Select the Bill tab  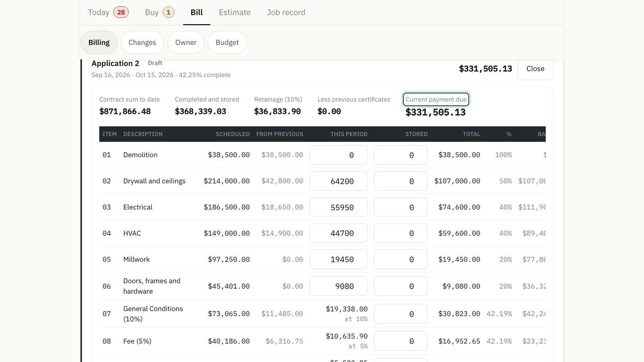click(196, 12)
